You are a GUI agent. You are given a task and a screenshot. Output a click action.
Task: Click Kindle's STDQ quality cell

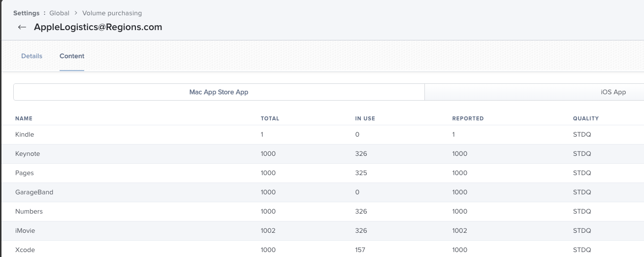point(582,135)
